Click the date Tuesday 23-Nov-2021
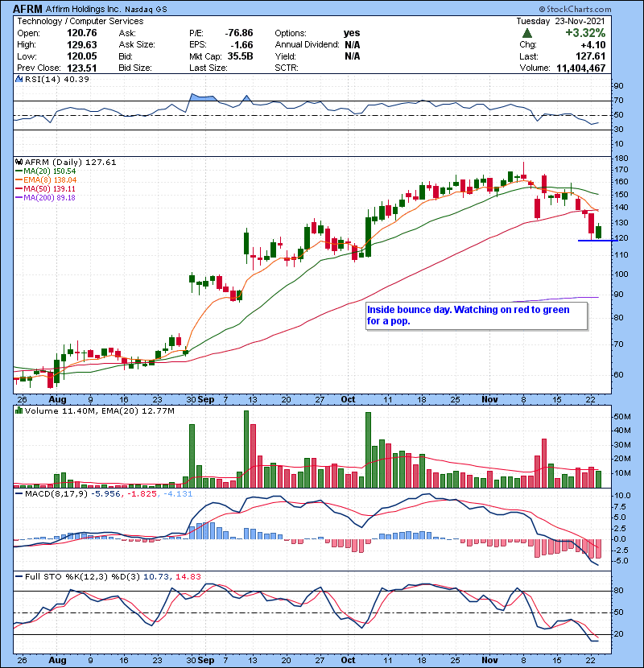 (x=560, y=21)
